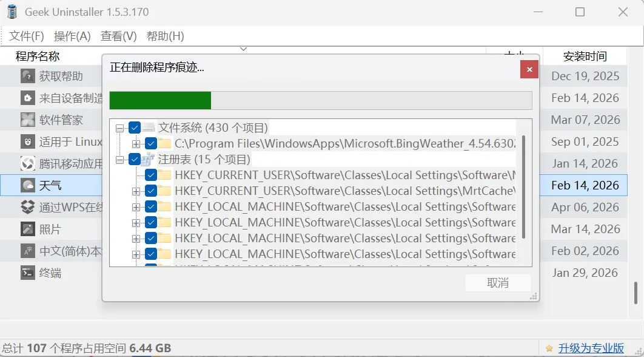The image size is (644, 357).
Task: Collapse the 文件系统 tree node
Action: click(x=119, y=128)
